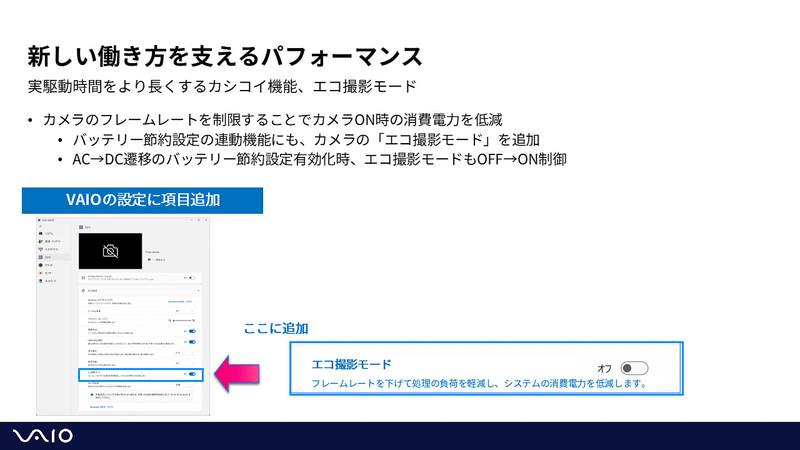This screenshot has height=450, width=800.
Task: Click the ここに追加 text
Action: pos(276,328)
